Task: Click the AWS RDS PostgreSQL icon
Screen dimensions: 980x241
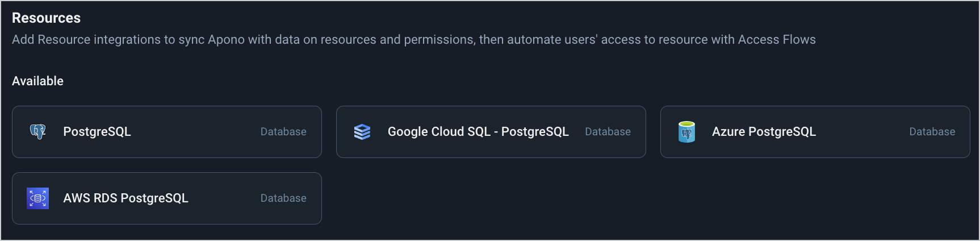Action: (38, 198)
